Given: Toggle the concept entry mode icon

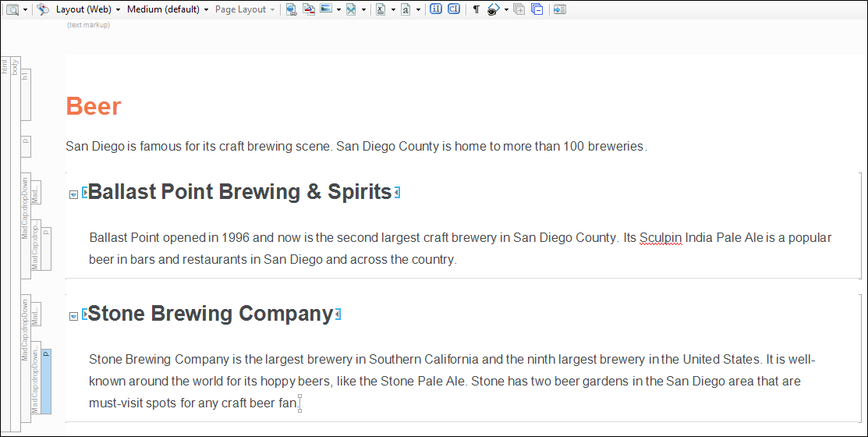Looking at the screenshot, I should tap(454, 9).
